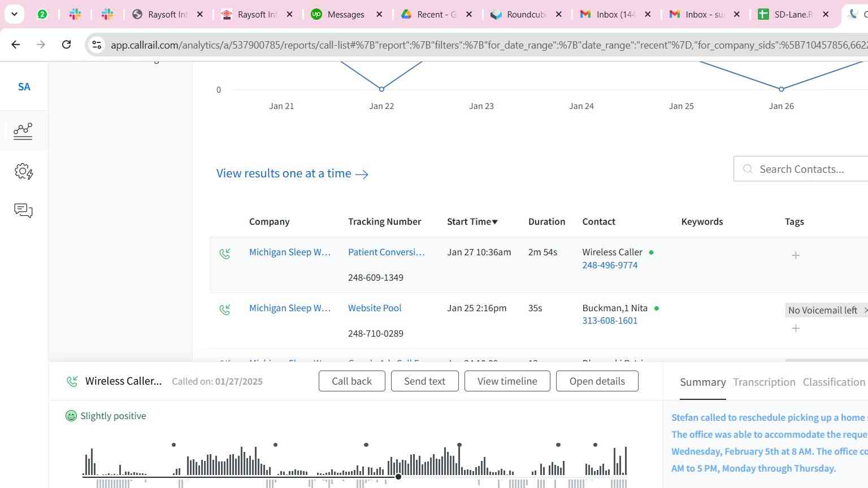Viewport: 868px width, 488px height.
Task: Click Buckman,1 Nita contact name
Action: (x=615, y=308)
